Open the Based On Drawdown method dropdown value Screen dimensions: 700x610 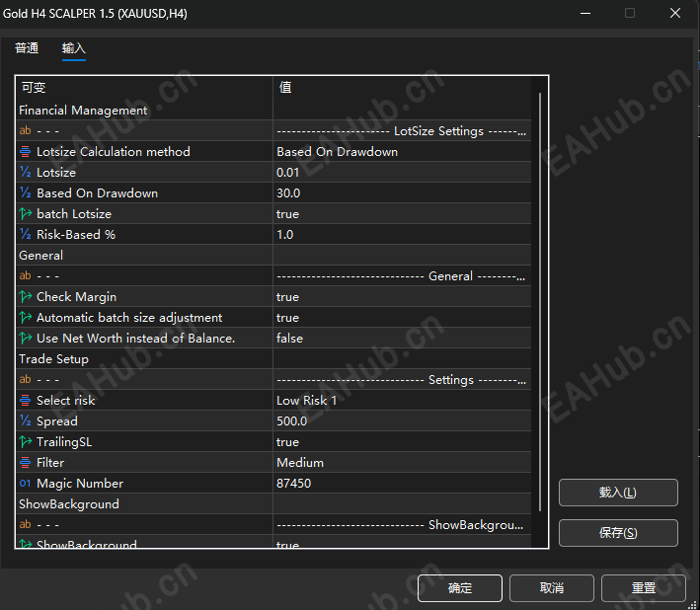click(x=402, y=152)
